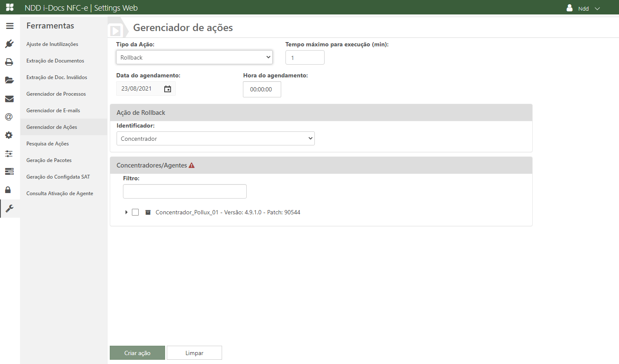This screenshot has width=619, height=364.
Task: Open Gerenciador de Processos menu item
Action: (56, 94)
